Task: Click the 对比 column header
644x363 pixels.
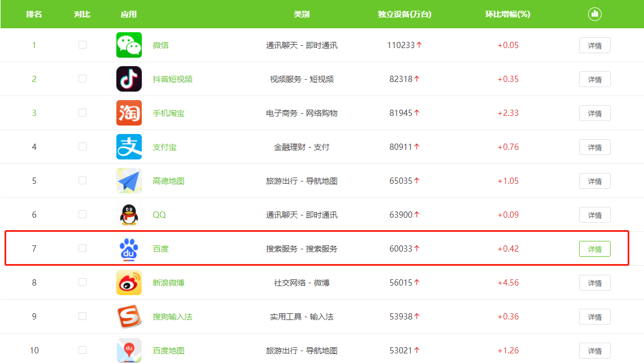Action: tap(82, 14)
